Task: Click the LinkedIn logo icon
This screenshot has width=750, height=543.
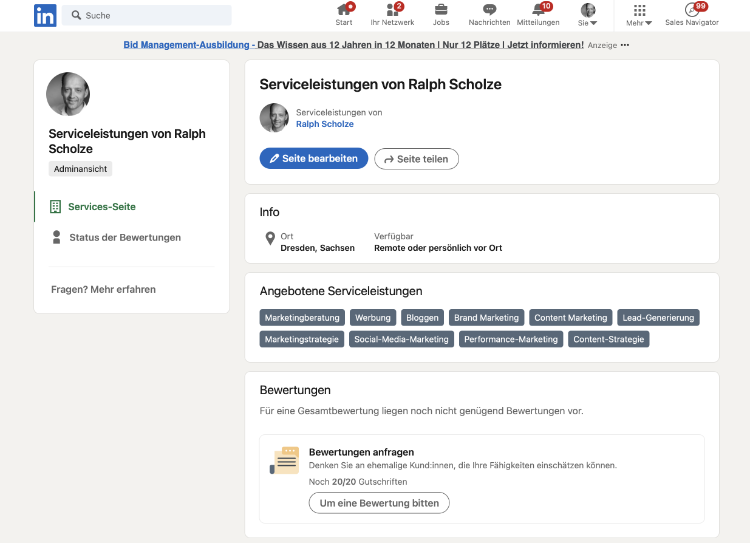Action: click(45, 15)
